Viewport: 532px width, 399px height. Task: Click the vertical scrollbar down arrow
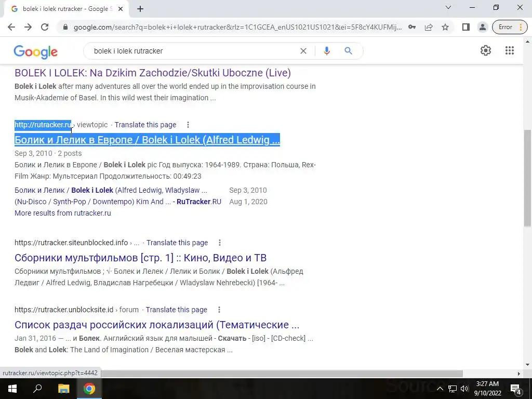pos(528,365)
